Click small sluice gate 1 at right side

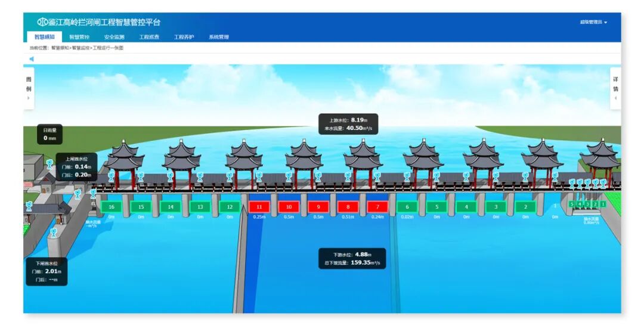click(x=603, y=204)
